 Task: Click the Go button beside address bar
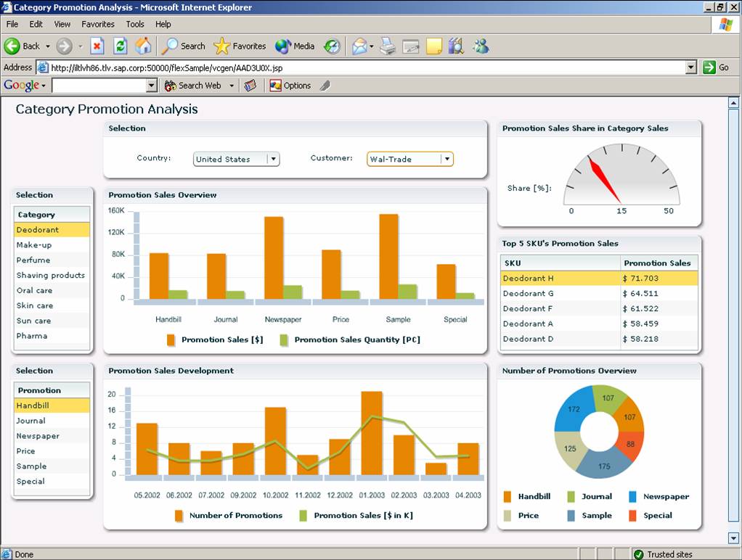tap(716, 67)
